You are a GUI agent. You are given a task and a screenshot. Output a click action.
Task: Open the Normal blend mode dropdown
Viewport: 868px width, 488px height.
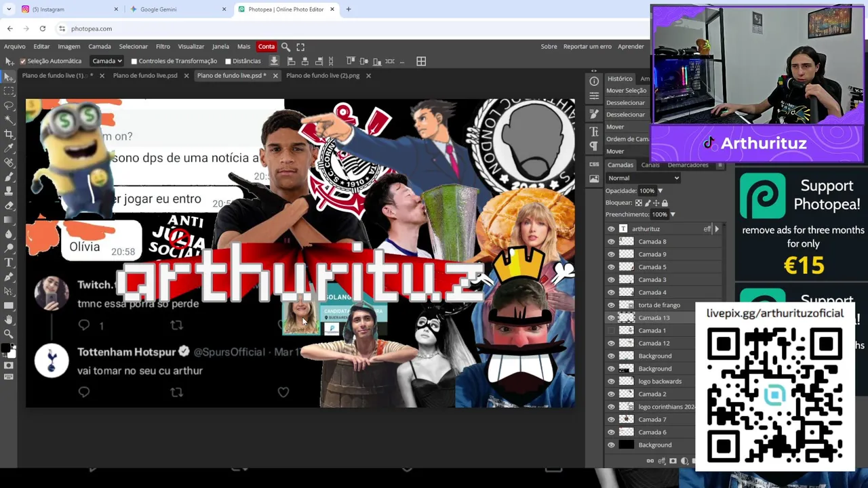[x=644, y=178]
